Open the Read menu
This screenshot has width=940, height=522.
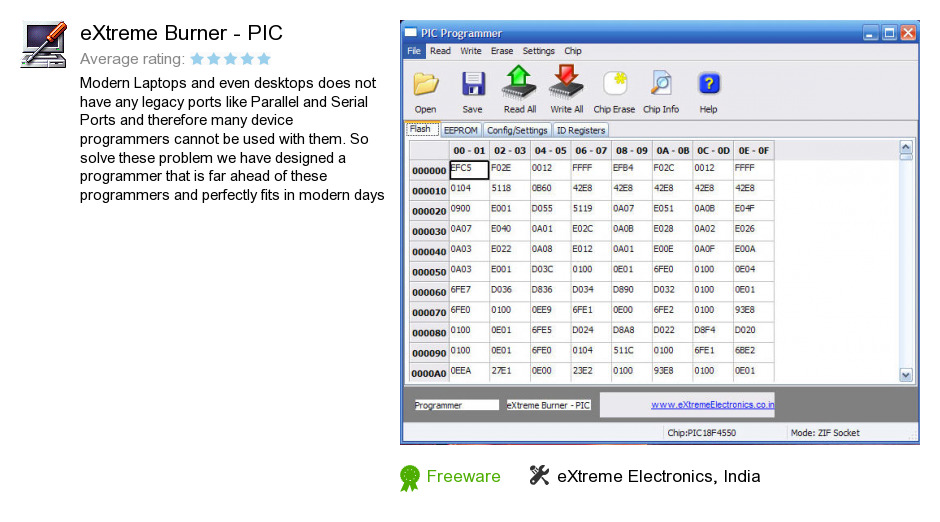coord(440,51)
